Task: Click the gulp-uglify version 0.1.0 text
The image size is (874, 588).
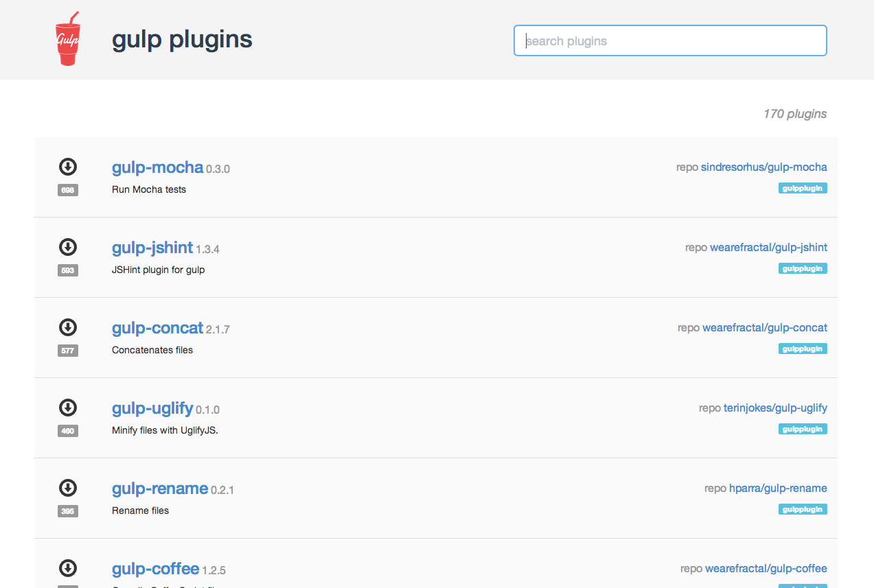Action: [208, 410]
